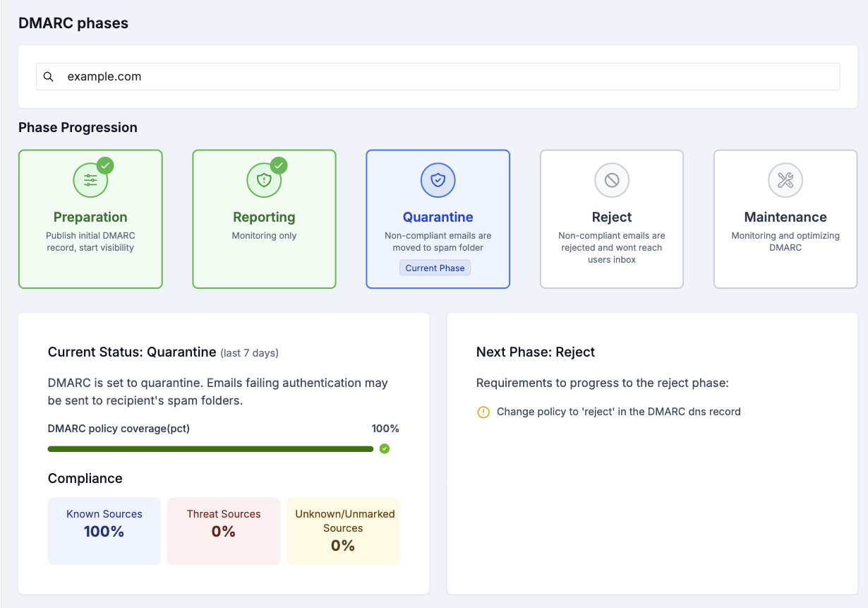Click the green checkmark on the Preparation card
Screen dimensions: 868x608
(x=106, y=165)
